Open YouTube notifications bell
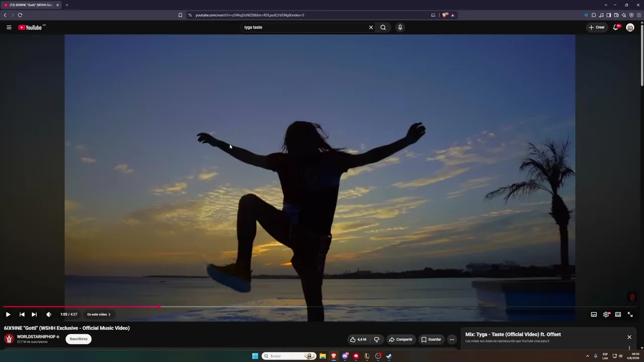This screenshot has height=362, width=644. tap(615, 27)
